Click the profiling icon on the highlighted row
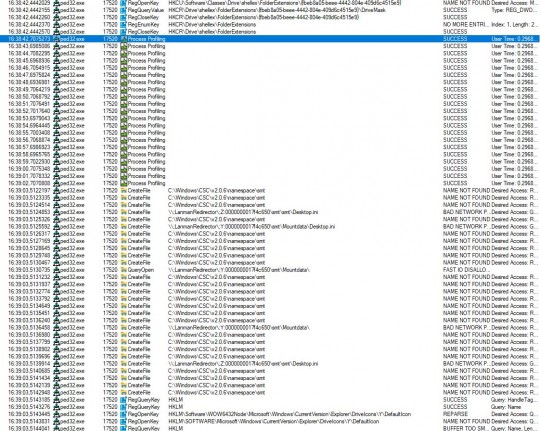The width and height of the screenshot is (540, 431). pyautogui.click(x=124, y=39)
